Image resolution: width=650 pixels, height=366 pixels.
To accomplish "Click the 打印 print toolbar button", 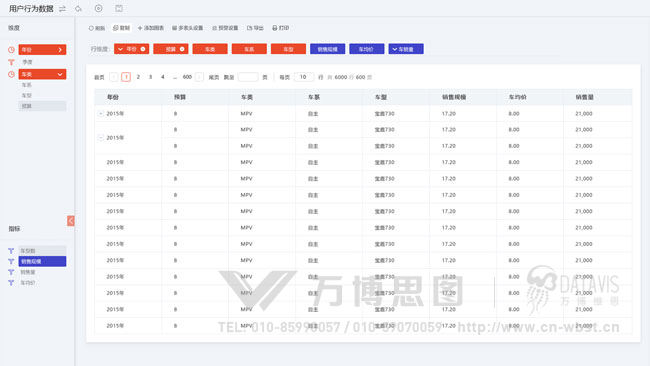I will [x=281, y=28].
